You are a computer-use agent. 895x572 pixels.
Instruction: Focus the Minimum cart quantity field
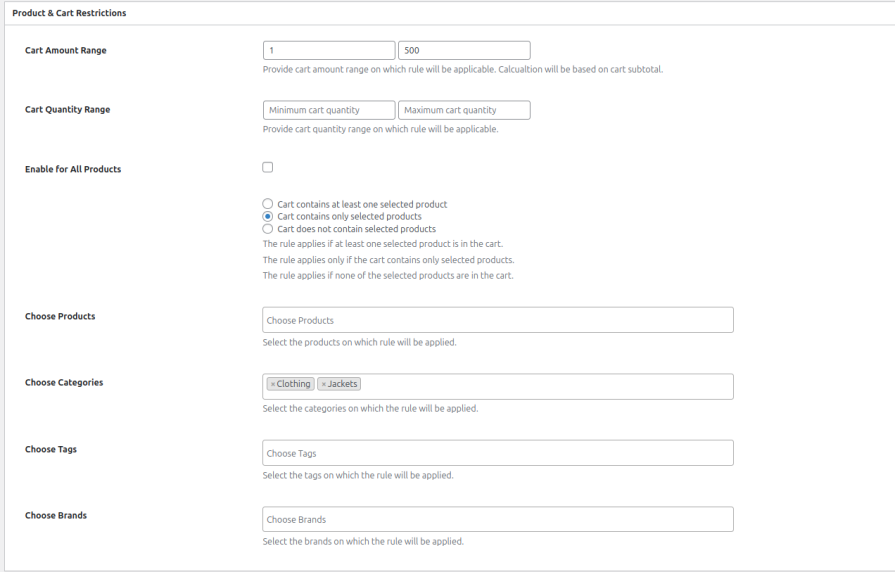(328, 110)
